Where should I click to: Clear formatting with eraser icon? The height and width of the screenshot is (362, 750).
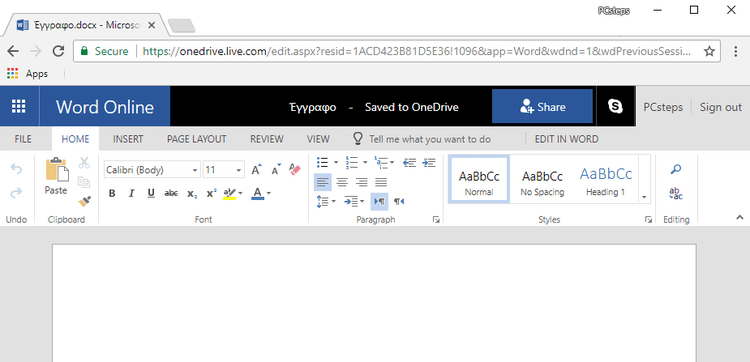coord(295,170)
